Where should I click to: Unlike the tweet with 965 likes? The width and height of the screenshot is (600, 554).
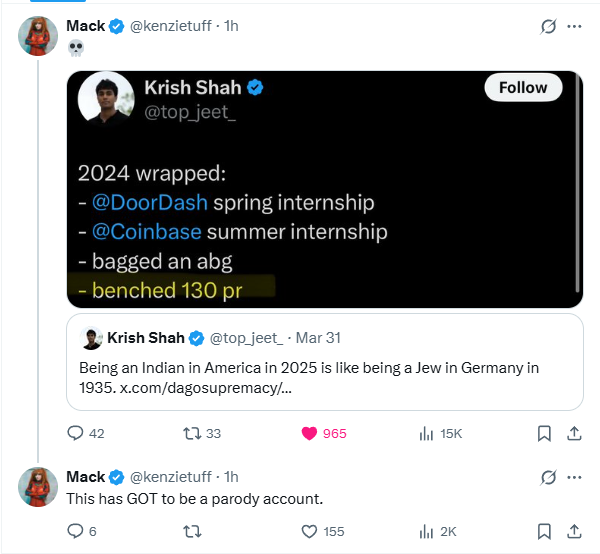(x=324, y=433)
